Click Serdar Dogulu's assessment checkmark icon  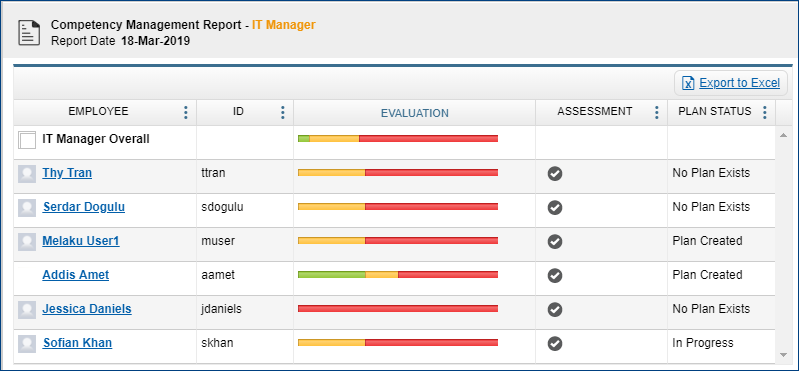(x=555, y=208)
